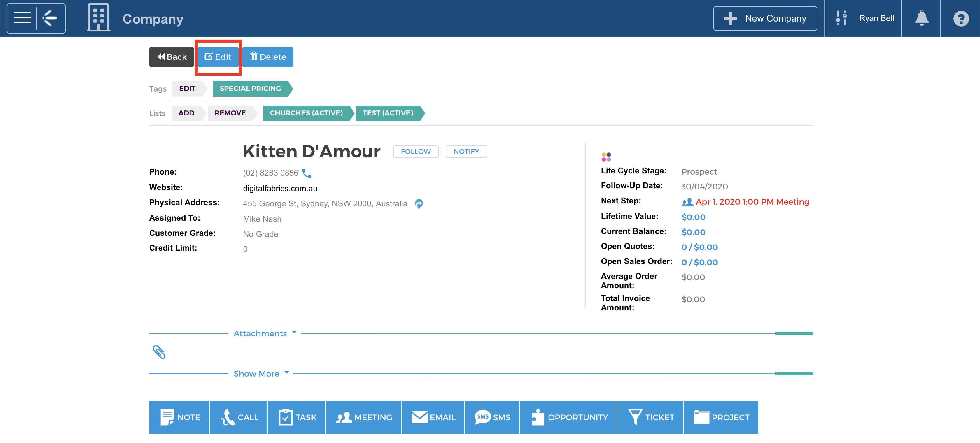Open Ryan Bell user menu

pyautogui.click(x=876, y=18)
